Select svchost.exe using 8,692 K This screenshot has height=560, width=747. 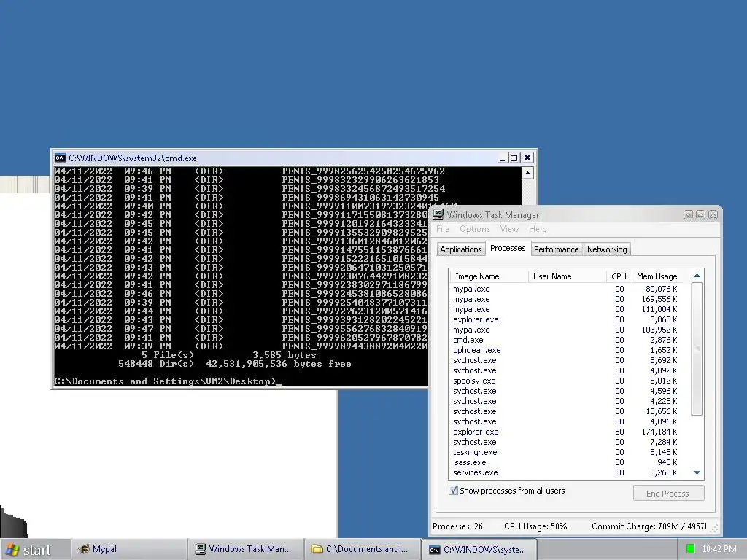coord(566,360)
